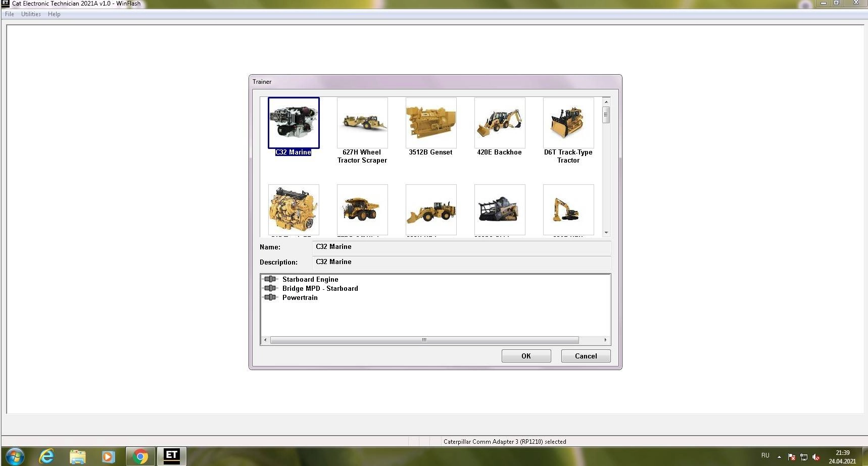Screen dimensions: 868x466
Task: Click the Cat ET taskbar button
Action: coord(171,456)
